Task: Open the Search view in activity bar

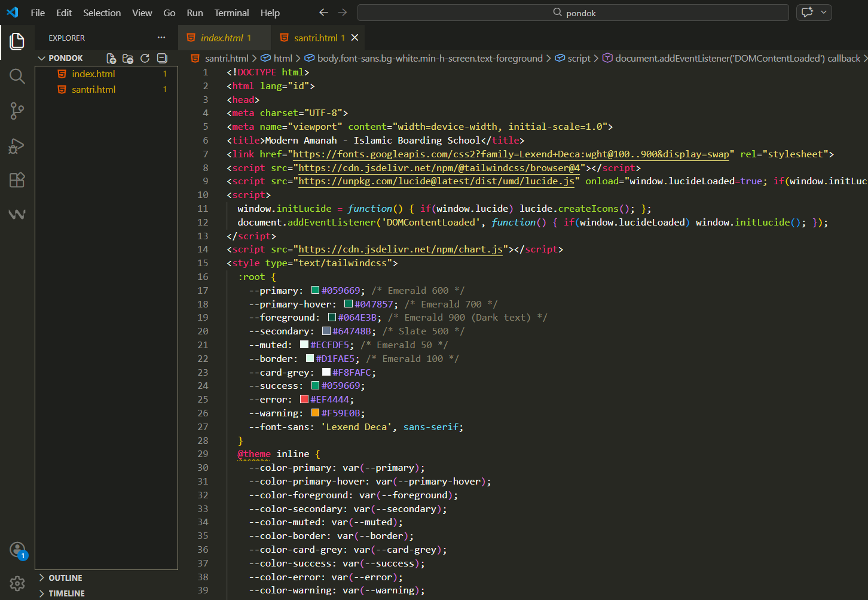Action: pyautogui.click(x=17, y=76)
